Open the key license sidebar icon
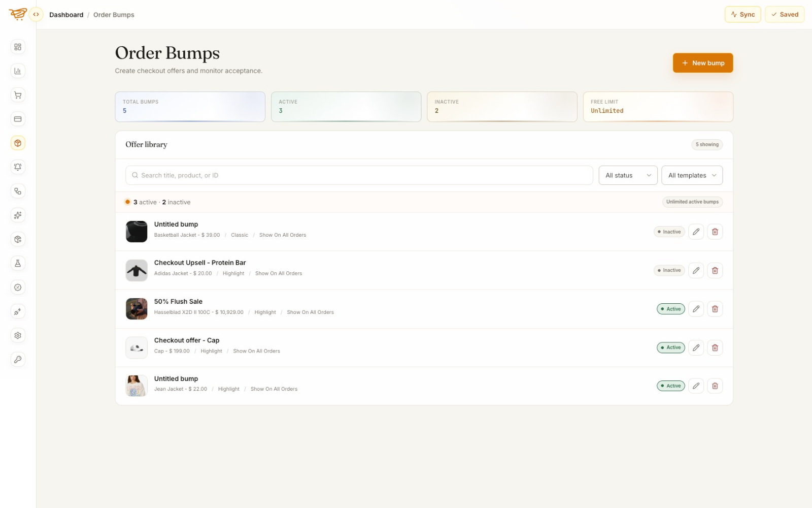 pyautogui.click(x=18, y=360)
